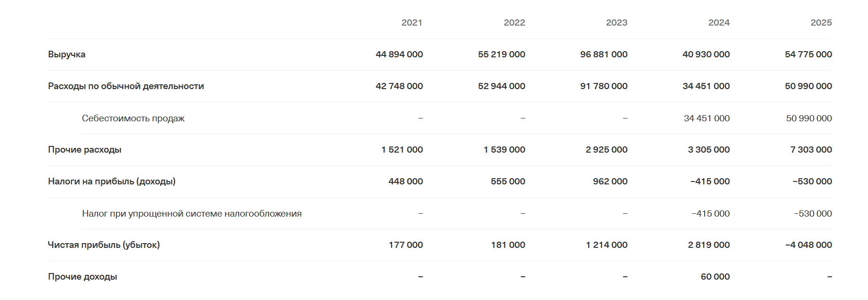
Task: Select the 2021 column header
Action: [x=412, y=22]
